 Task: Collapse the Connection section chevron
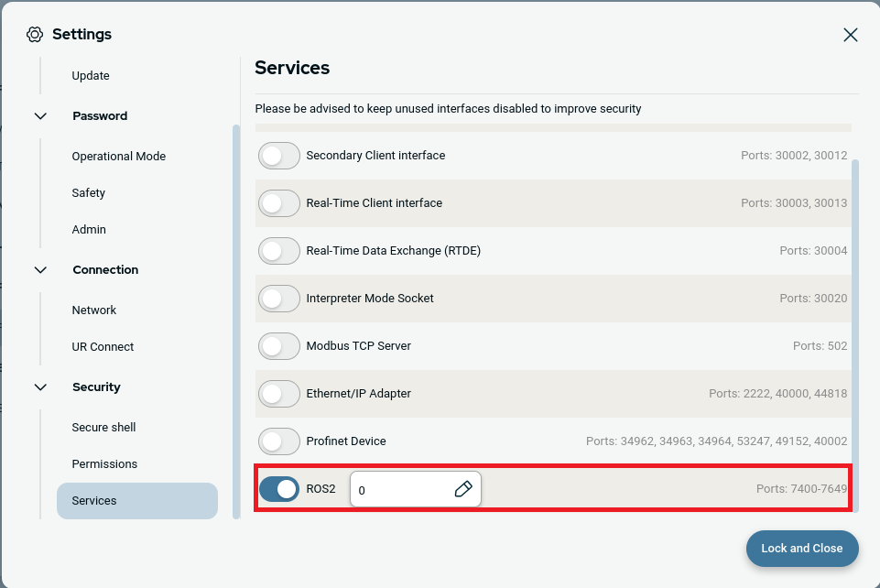click(x=40, y=270)
